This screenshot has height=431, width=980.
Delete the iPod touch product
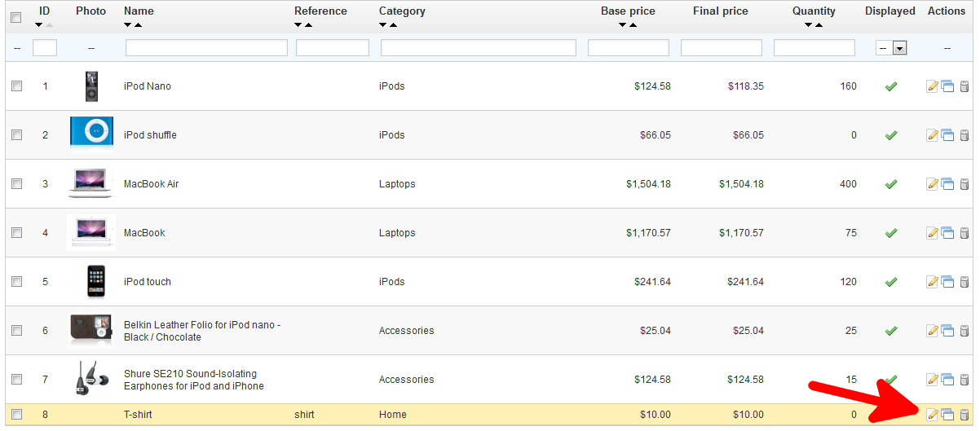[x=965, y=282]
